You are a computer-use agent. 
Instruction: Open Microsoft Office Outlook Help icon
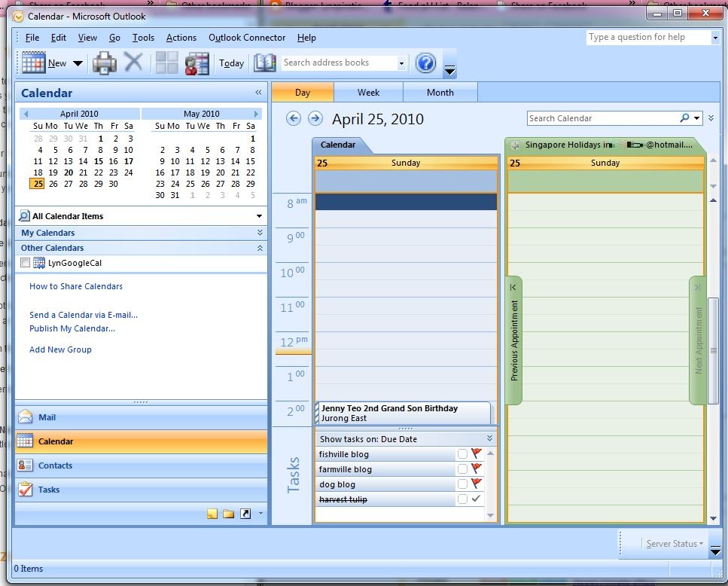point(425,63)
